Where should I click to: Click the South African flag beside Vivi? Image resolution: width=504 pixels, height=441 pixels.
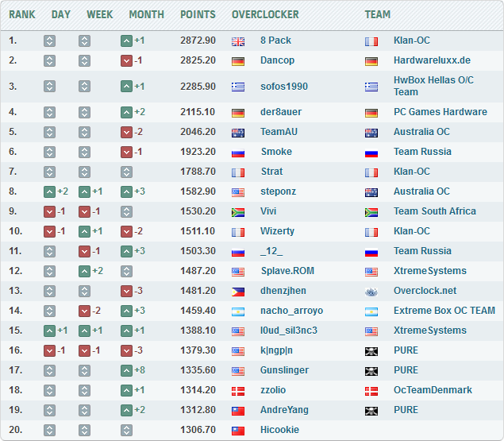click(238, 212)
